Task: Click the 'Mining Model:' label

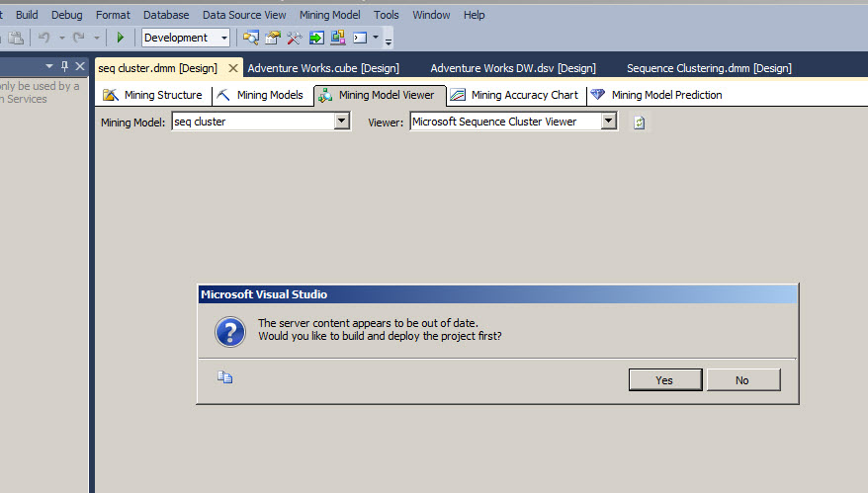Action: (132, 123)
